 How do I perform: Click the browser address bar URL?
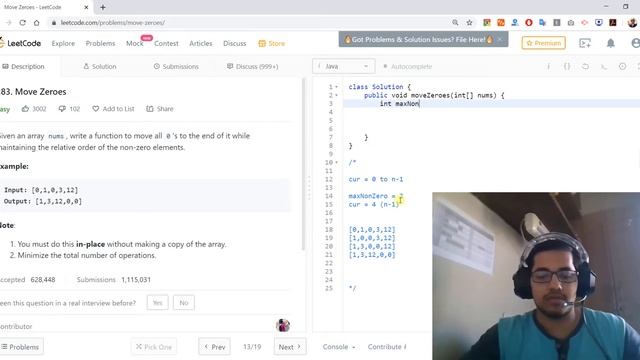click(113, 22)
